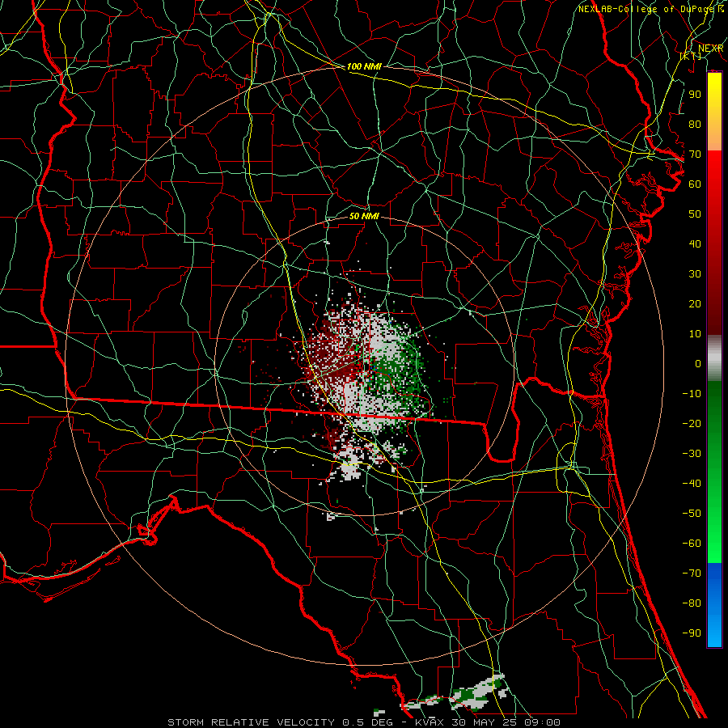728x728 pixels.
Task: Click the "-60" velocity scale value
Action: pos(692,544)
